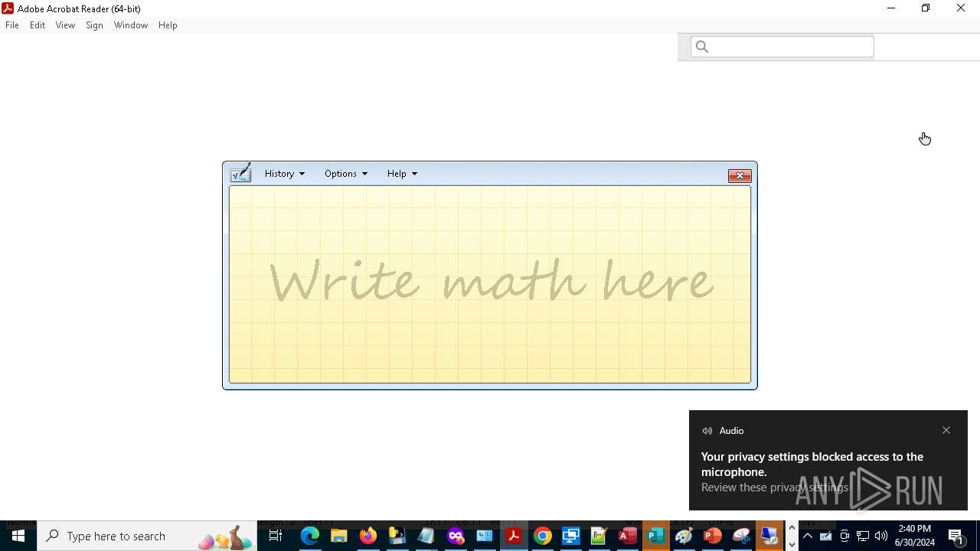Expand the History dropdown in Math Input Panel
The width and height of the screenshot is (980, 551).
coord(285,174)
